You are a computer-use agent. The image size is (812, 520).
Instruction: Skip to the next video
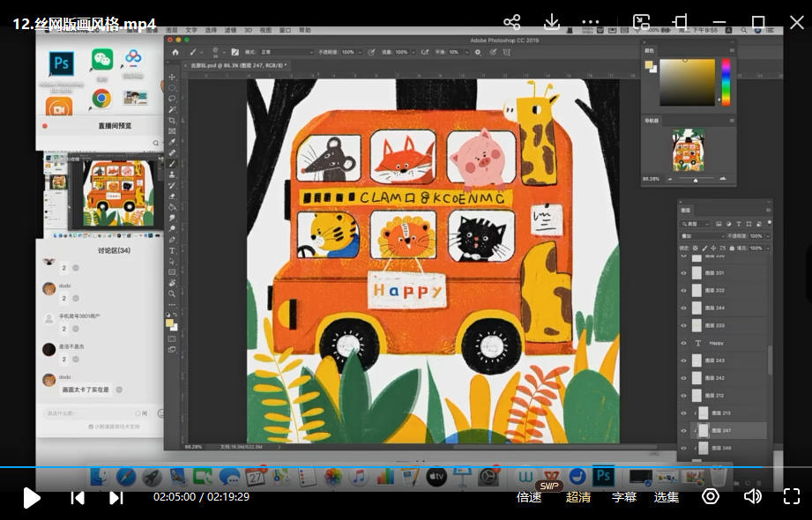coord(115,497)
